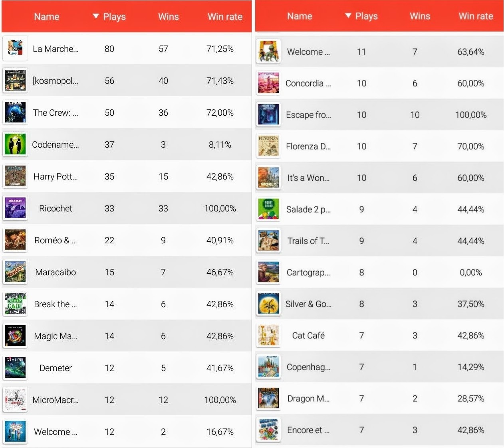Select the Dragon Masters cover thumbnail
Image resolution: width=504 pixels, height=448 pixels.
point(268,399)
